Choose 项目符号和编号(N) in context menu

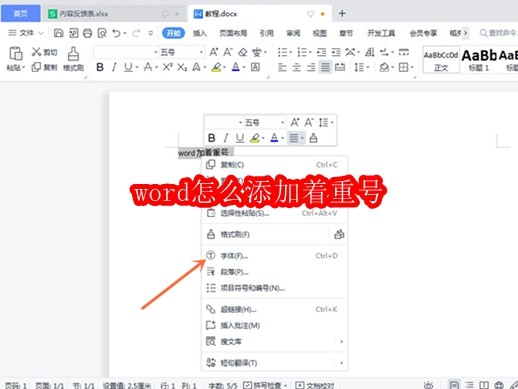(275, 288)
